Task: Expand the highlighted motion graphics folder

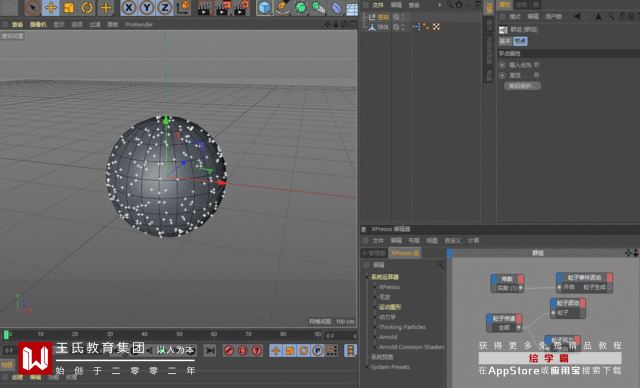Action: click(375, 307)
